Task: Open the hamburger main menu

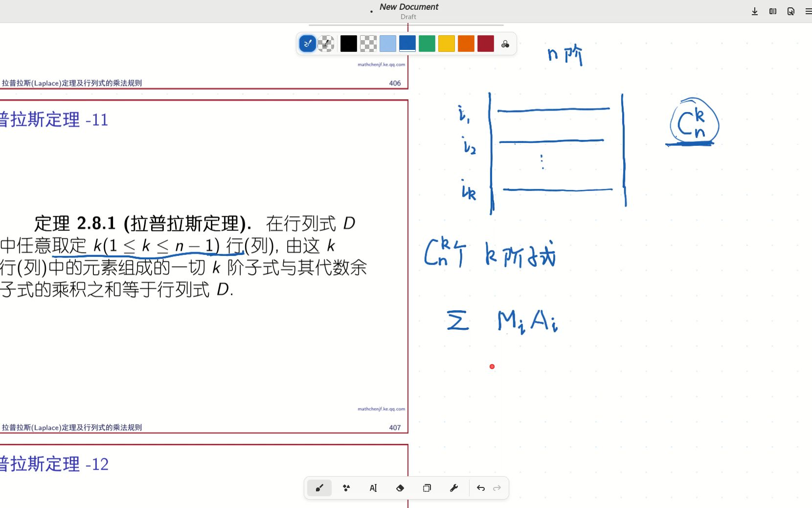Action: (808, 11)
